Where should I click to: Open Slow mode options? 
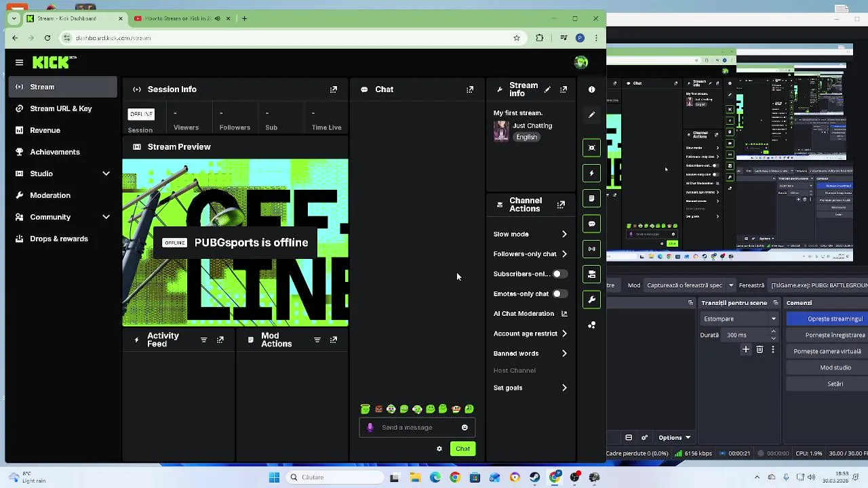coord(531,234)
